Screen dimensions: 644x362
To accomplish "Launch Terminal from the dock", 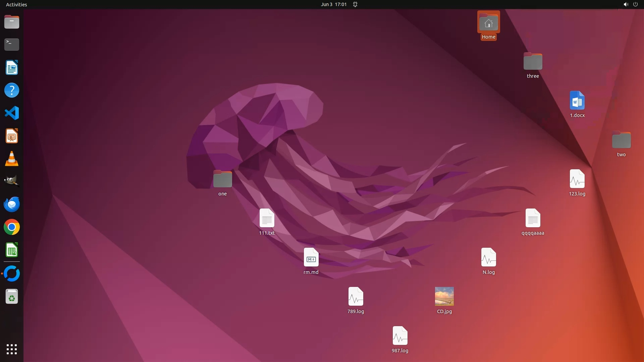I will click(12, 44).
